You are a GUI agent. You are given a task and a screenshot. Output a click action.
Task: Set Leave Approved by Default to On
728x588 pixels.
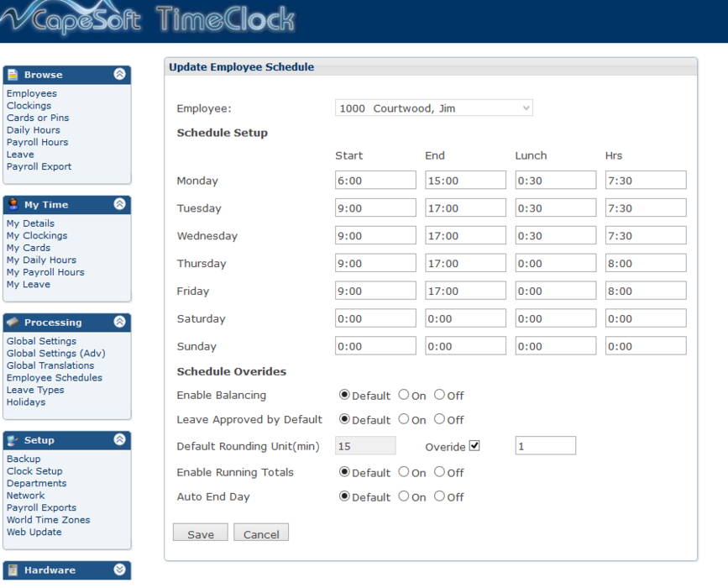(403, 419)
